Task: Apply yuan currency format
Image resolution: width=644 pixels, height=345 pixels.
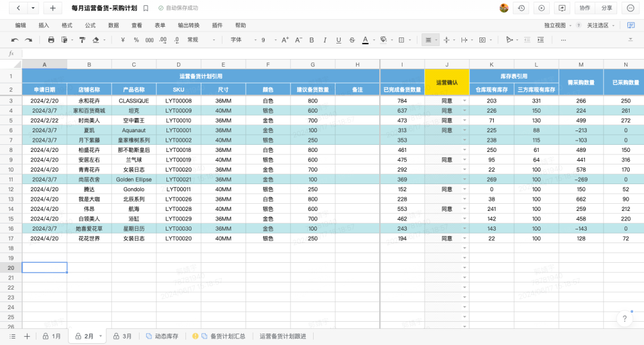Action: [x=123, y=40]
